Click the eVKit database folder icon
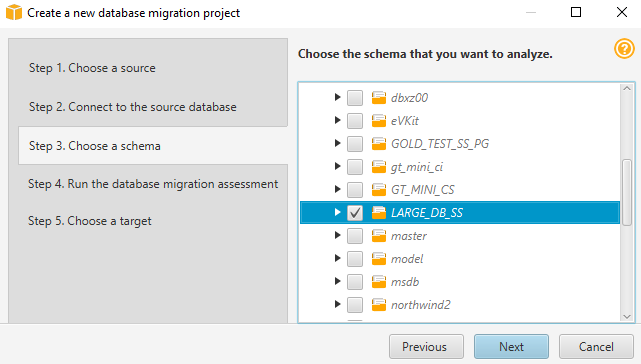Image resolution: width=641 pixels, height=364 pixels. coord(379,121)
